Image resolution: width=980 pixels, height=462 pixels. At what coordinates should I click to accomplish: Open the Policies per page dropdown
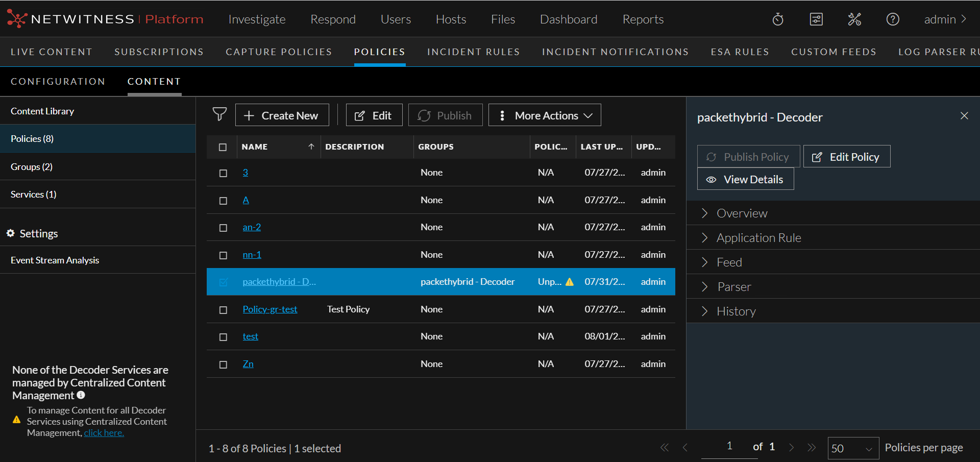coord(853,448)
